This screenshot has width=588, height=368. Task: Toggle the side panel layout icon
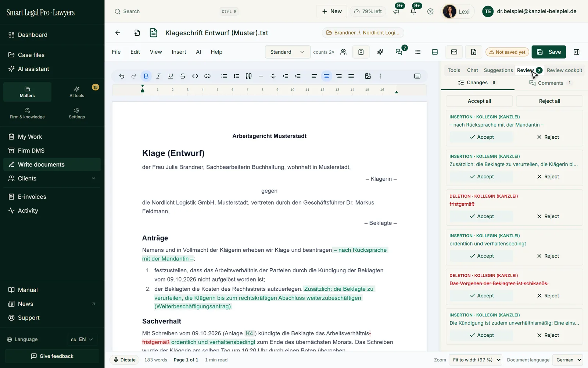[x=577, y=52]
